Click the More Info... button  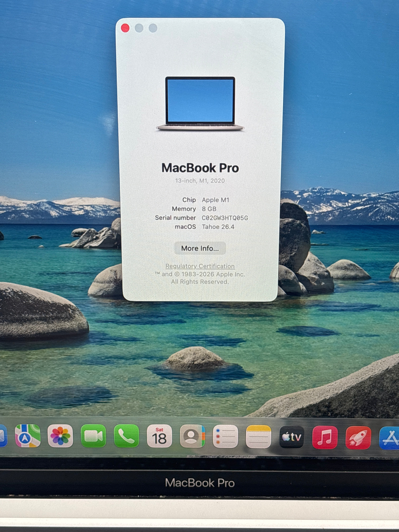[x=200, y=248]
